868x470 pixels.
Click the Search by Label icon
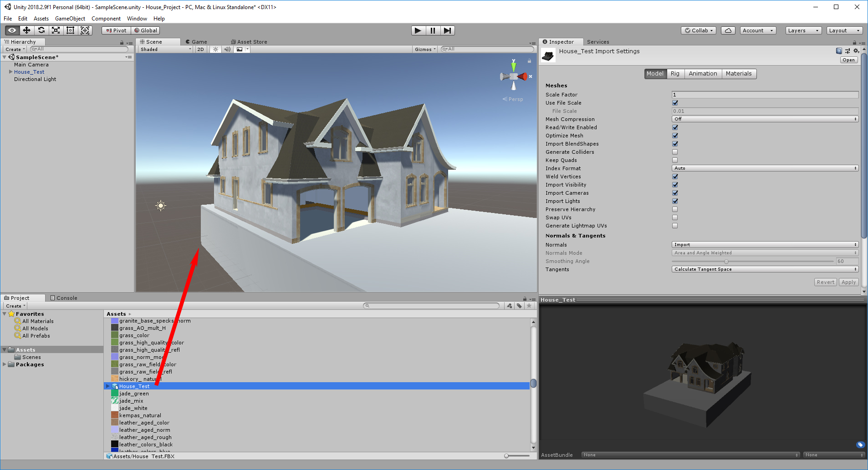click(519, 306)
